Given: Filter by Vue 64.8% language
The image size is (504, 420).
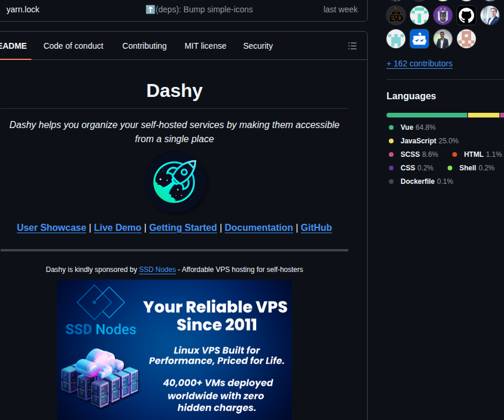Looking at the screenshot, I should (412, 127).
